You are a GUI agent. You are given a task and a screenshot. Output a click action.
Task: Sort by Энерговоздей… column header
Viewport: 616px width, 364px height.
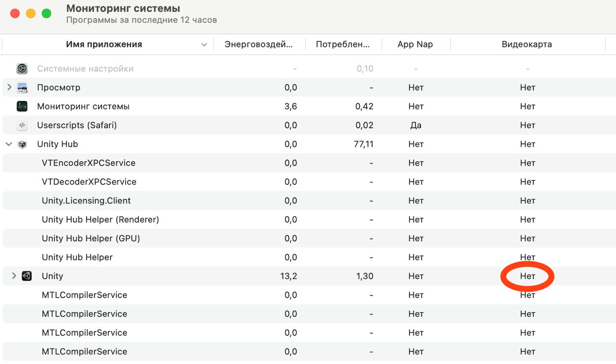click(x=259, y=44)
